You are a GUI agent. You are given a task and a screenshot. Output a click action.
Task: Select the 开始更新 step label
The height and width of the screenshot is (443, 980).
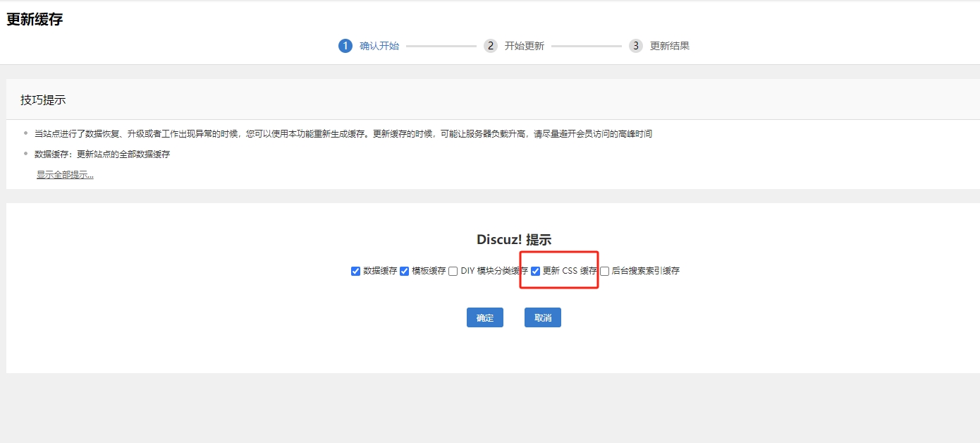tap(525, 46)
